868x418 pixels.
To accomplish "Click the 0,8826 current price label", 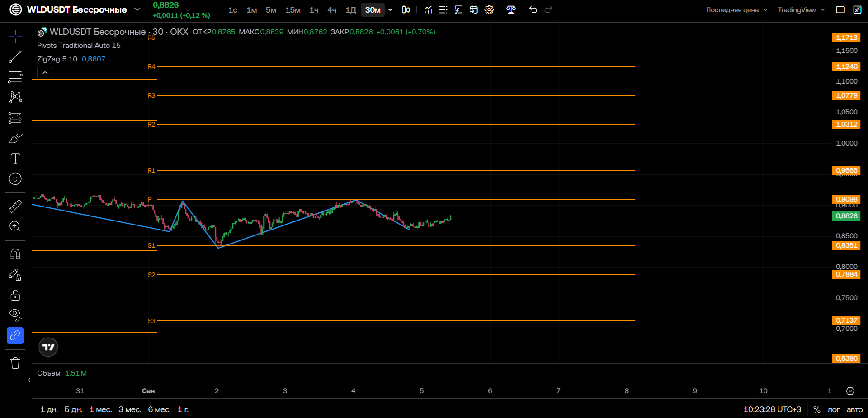I will [846, 216].
